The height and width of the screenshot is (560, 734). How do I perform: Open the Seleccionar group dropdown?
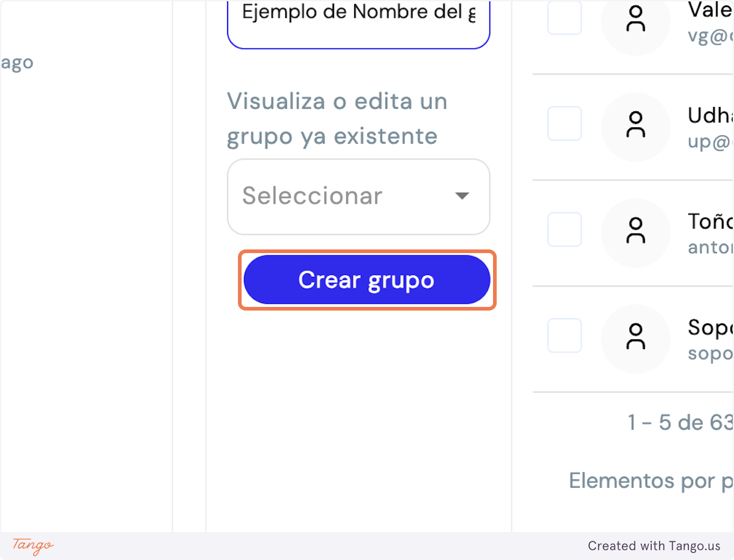pos(358,197)
